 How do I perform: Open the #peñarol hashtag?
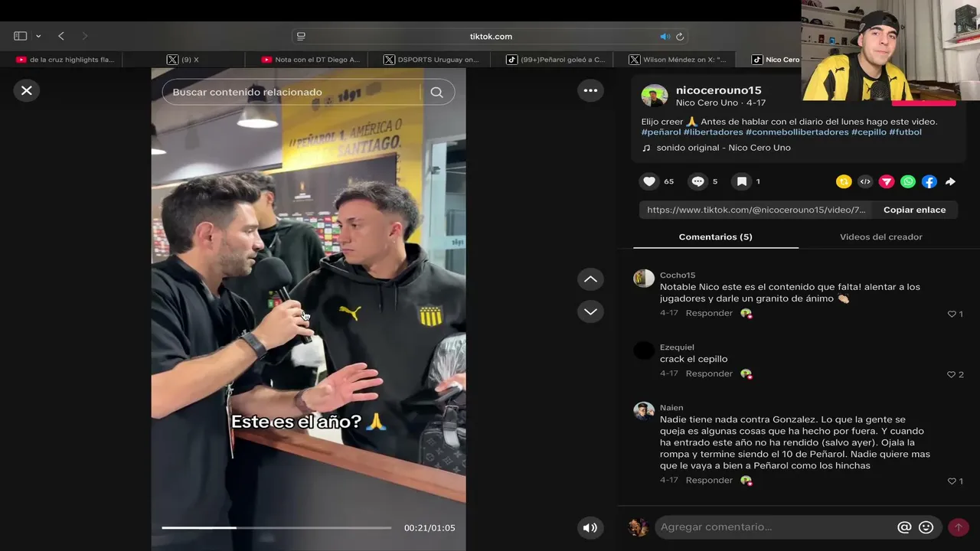tap(661, 132)
